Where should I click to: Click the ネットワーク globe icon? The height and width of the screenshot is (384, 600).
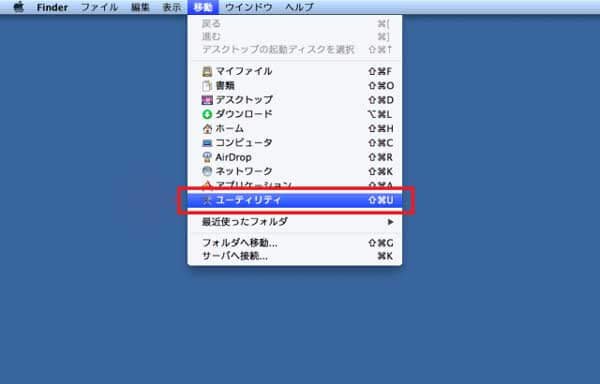[x=207, y=171]
